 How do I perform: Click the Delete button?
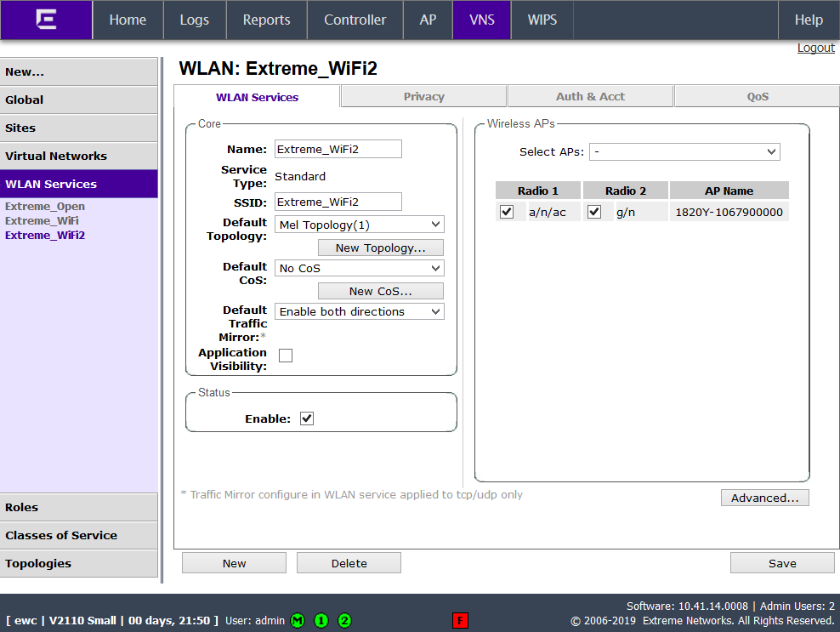click(349, 563)
